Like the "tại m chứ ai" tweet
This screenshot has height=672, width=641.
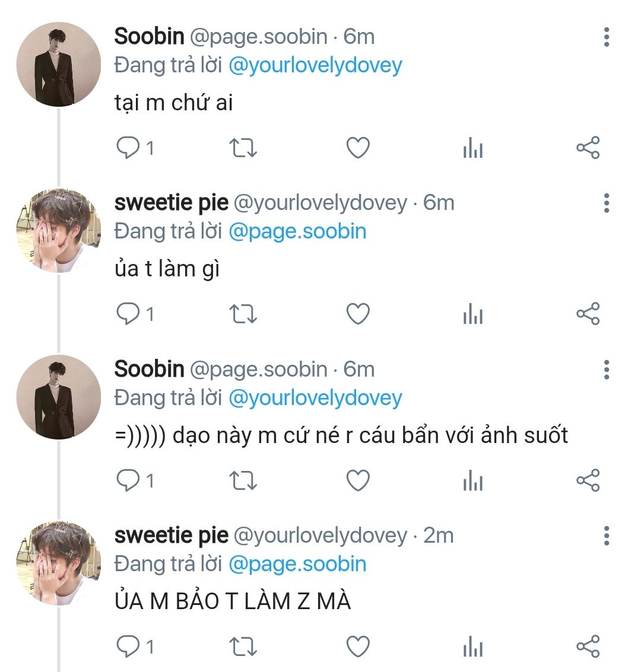[x=358, y=147]
